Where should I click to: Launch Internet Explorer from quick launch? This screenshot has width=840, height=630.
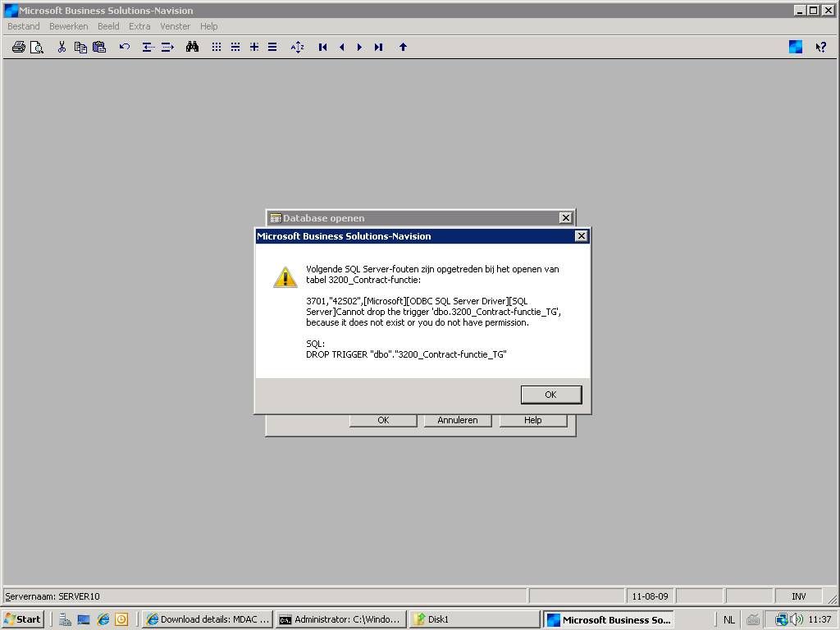pos(103,619)
